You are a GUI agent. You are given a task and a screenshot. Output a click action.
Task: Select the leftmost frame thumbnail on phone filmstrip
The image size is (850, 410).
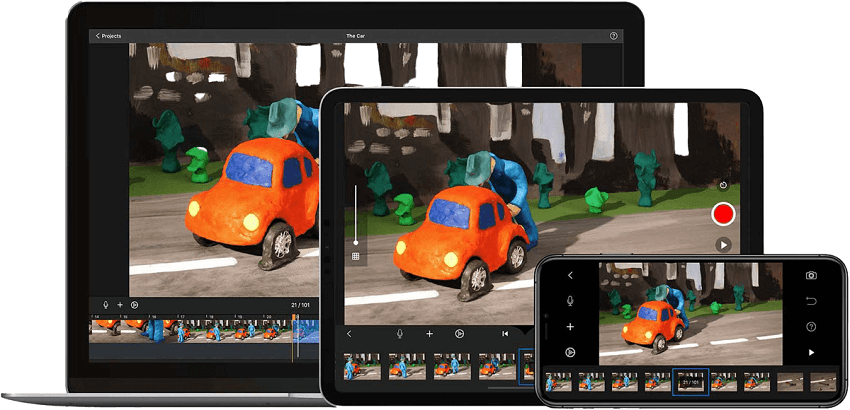[x=558, y=382]
